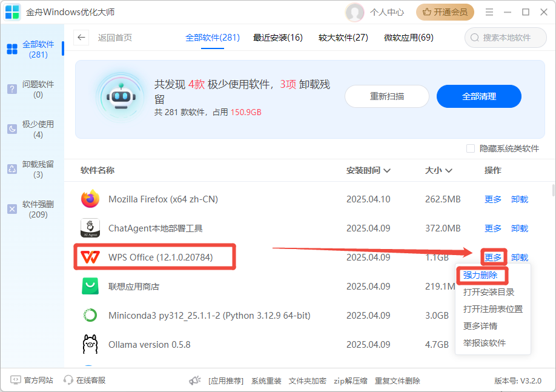Toggle the 隐藏系统类软件 checkbox
This screenshot has height=392, width=556.
click(471, 148)
